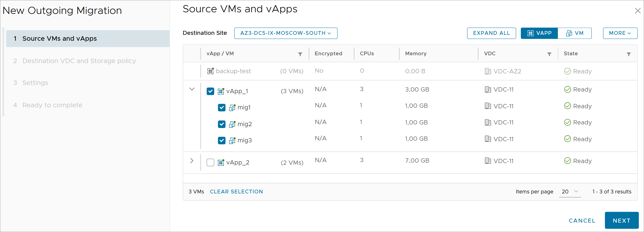
Task: Open the Items per page selector
Action: [570, 192]
